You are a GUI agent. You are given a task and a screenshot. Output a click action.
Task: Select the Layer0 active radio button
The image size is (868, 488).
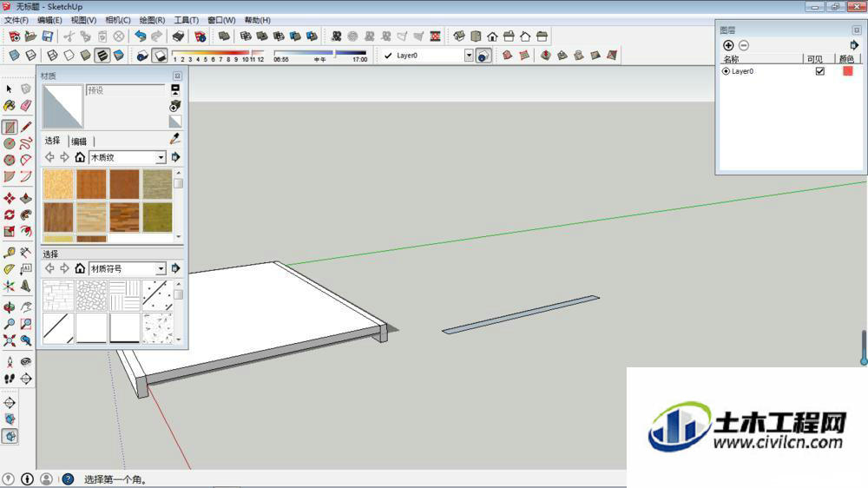tap(726, 71)
